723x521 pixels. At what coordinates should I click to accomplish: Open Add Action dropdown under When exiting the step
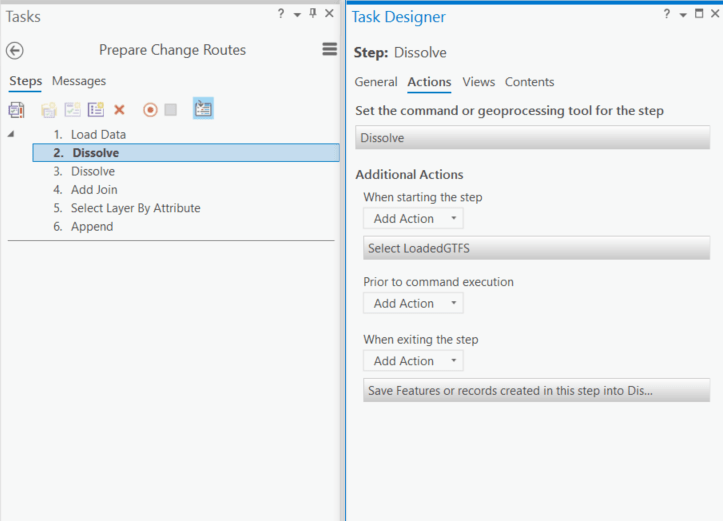click(413, 361)
